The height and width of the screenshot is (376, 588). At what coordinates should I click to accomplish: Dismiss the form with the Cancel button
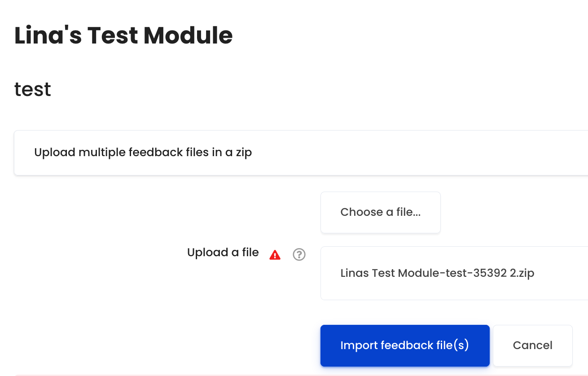click(x=533, y=345)
